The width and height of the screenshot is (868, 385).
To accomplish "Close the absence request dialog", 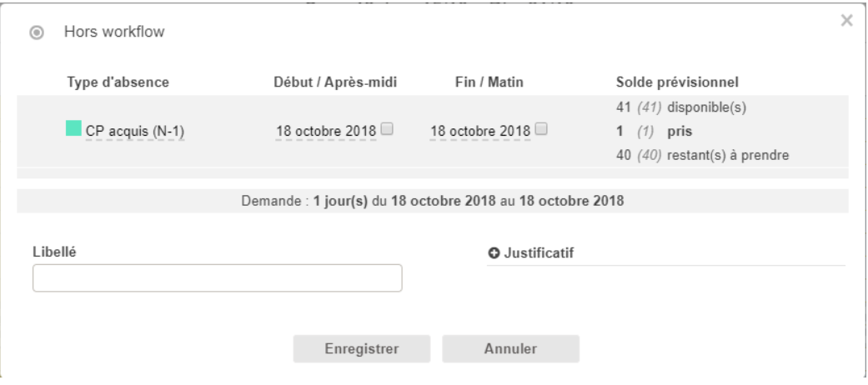I will 847,21.
